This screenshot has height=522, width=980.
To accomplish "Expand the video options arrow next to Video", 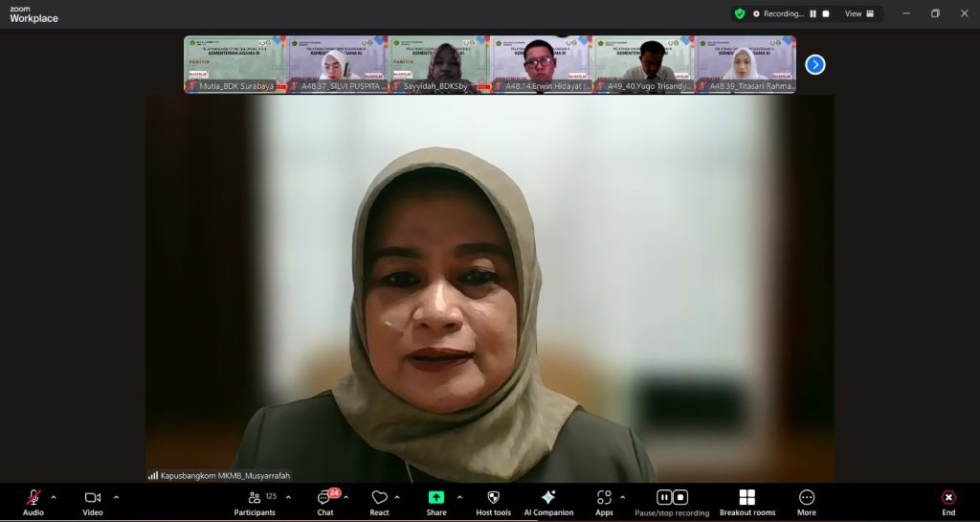I will click(117, 497).
